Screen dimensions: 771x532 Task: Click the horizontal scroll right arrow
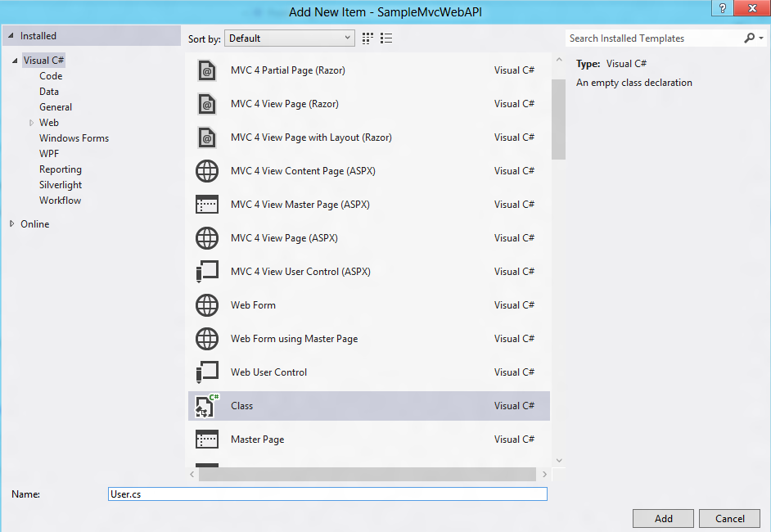click(544, 475)
